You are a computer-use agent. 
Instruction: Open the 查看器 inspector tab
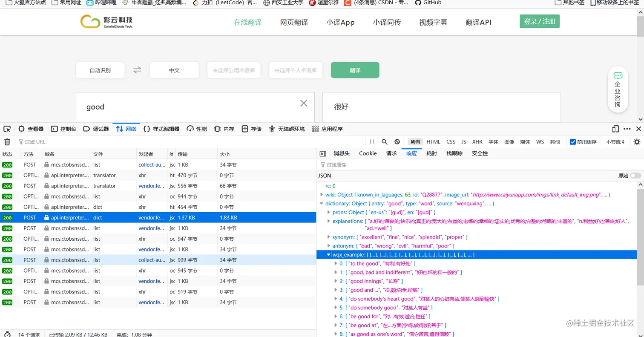click(31, 129)
